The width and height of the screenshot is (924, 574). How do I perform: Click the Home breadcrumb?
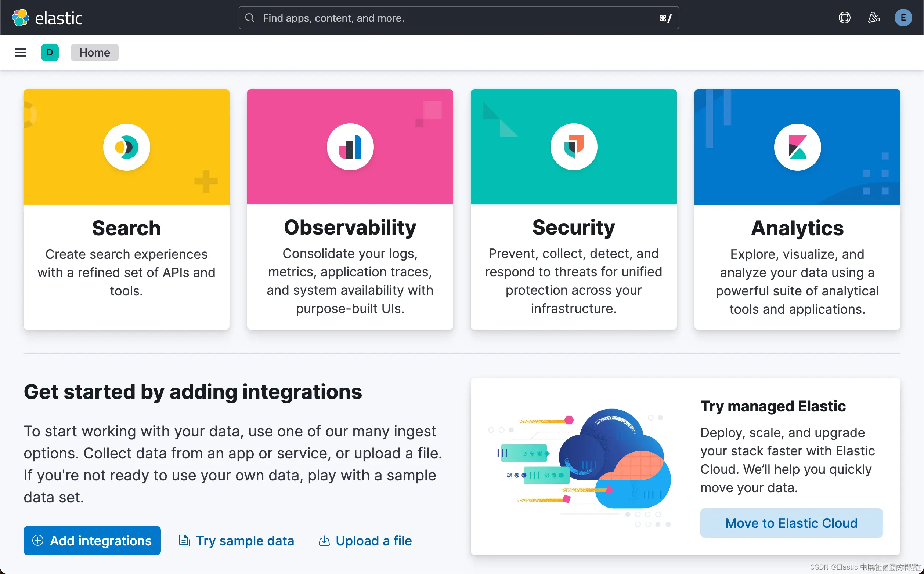pyautogui.click(x=94, y=52)
